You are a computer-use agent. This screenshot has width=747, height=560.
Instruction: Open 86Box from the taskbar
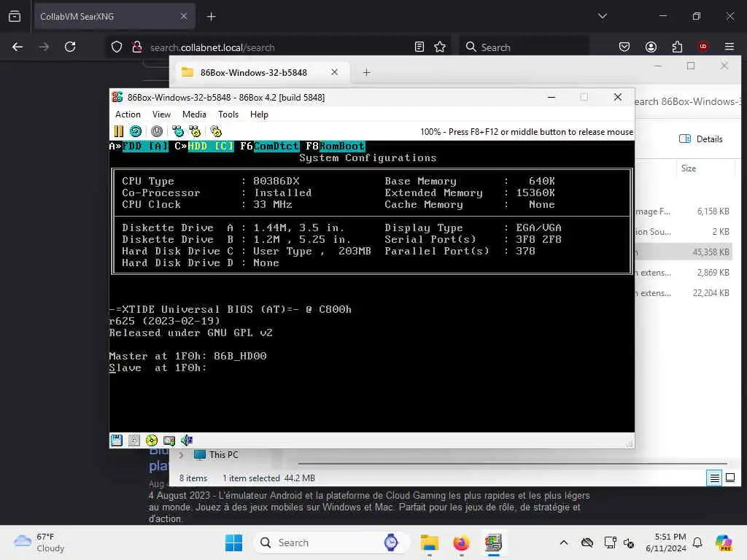click(x=493, y=542)
